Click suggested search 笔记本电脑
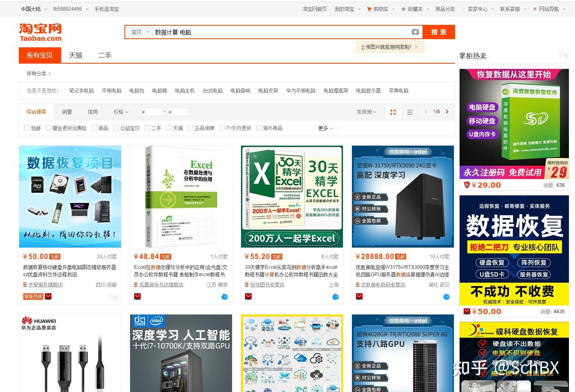Screen dimensions: 575x392 coord(81,91)
